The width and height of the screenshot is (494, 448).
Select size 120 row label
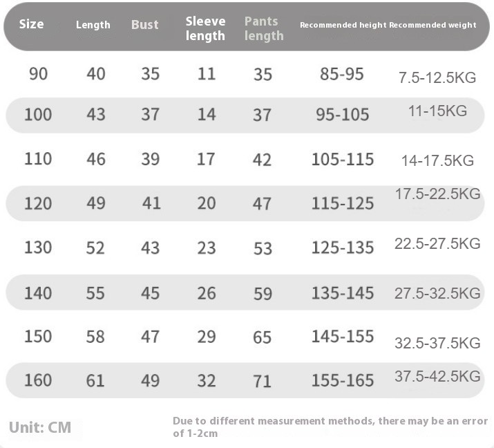(x=38, y=203)
